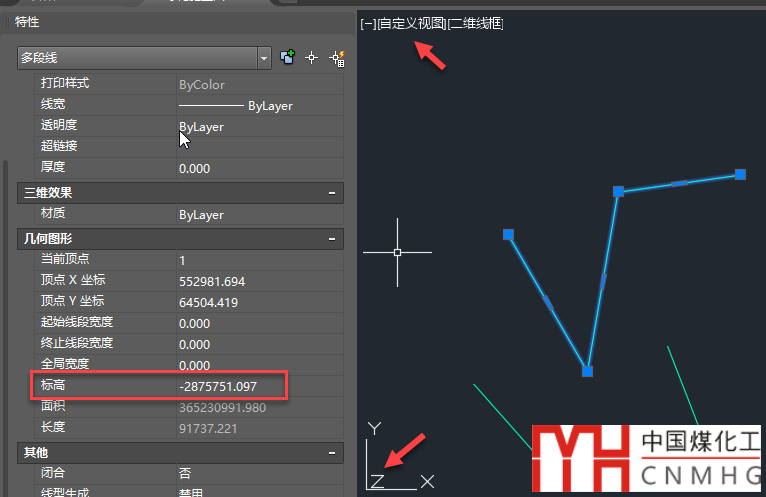Click the 起始线段宽度 value field
This screenshot has width=766, height=497.
pos(260,324)
